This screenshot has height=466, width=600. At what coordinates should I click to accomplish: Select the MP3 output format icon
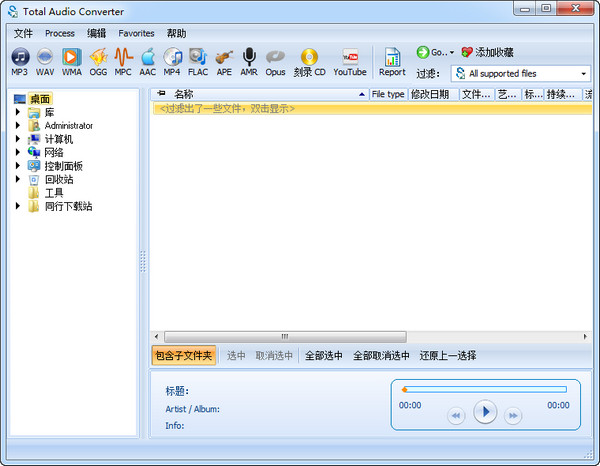coord(19,62)
